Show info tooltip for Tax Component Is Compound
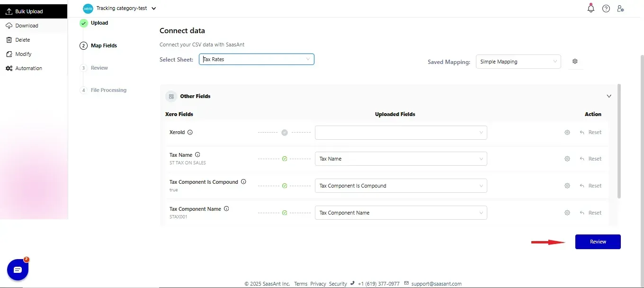 tap(243, 181)
